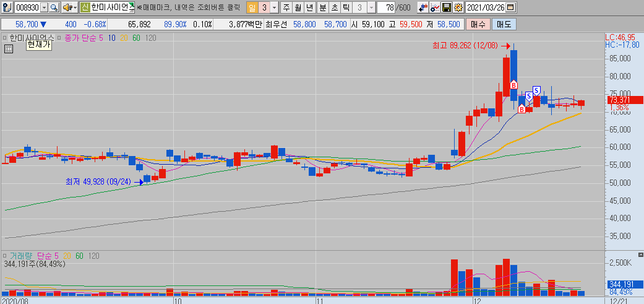644x304 pixels.
Task: Toggle the 한미사이언스 price series checkbox
Action: coord(5,38)
